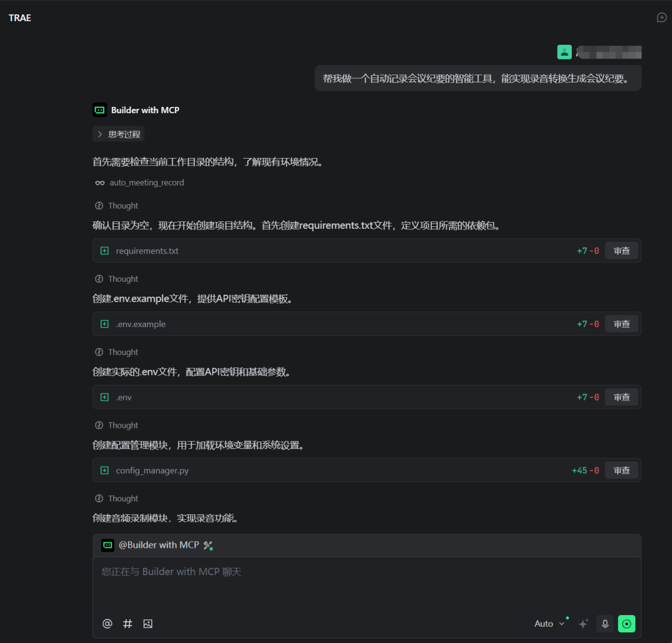Click 审查 button for requirements.txt
This screenshot has width=672, height=643.
(x=622, y=251)
